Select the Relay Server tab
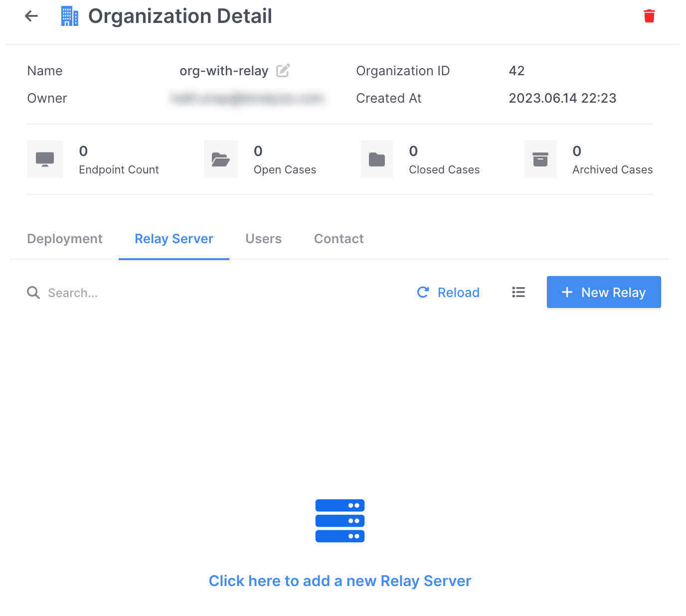 [174, 239]
